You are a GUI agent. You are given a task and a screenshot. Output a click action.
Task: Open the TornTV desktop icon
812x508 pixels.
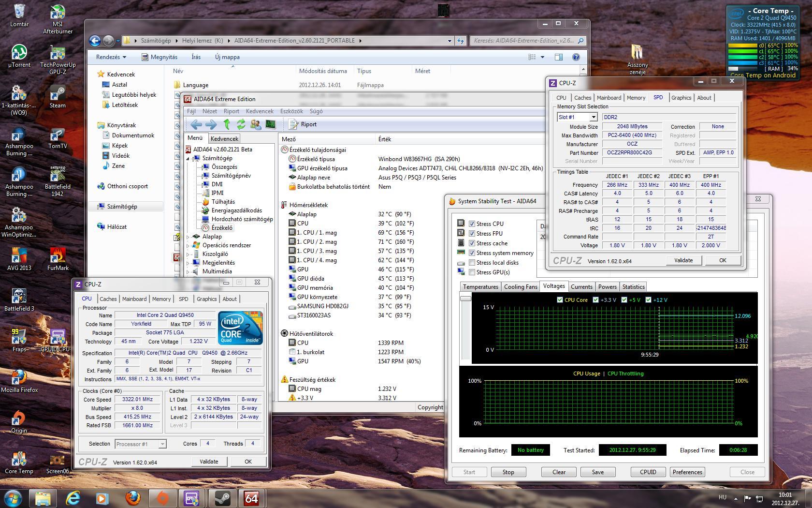pyautogui.click(x=58, y=137)
